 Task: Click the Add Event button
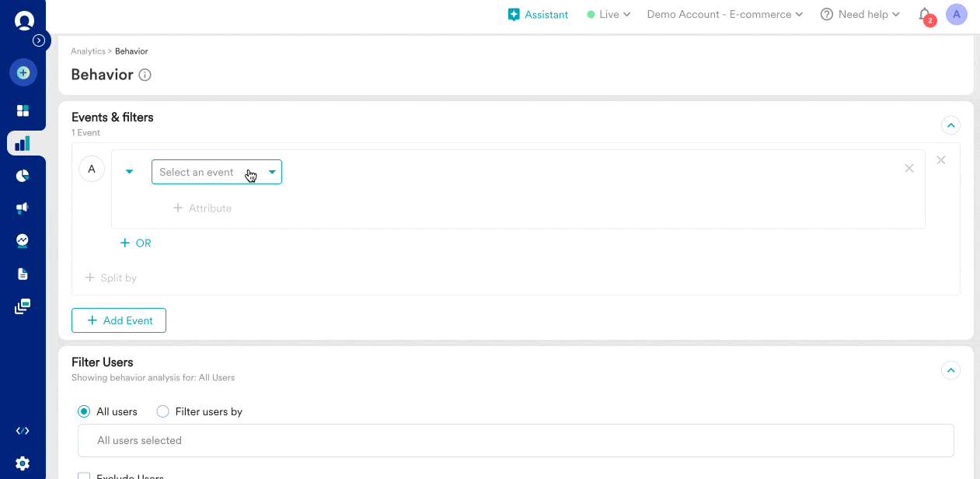119,320
